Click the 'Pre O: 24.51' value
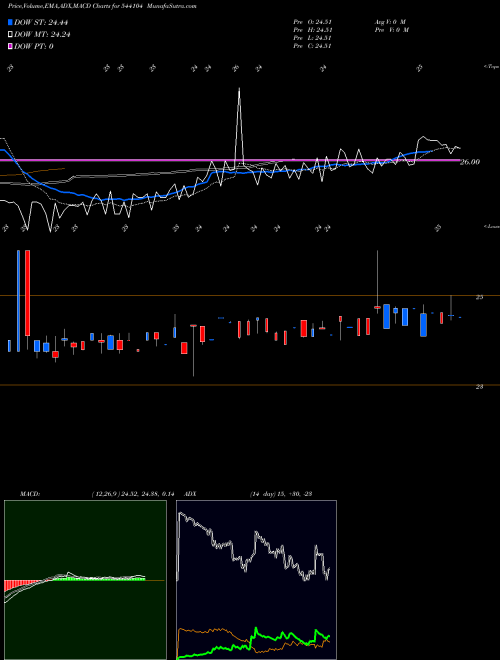The width and height of the screenshot is (500, 660). (313, 22)
